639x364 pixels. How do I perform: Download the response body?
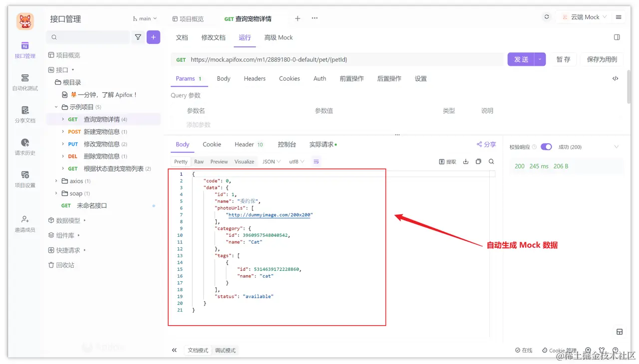pyautogui.click(x=466, y=162)
